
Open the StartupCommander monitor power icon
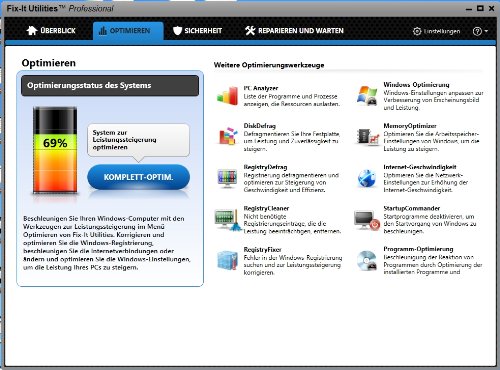tap(367, 220)
